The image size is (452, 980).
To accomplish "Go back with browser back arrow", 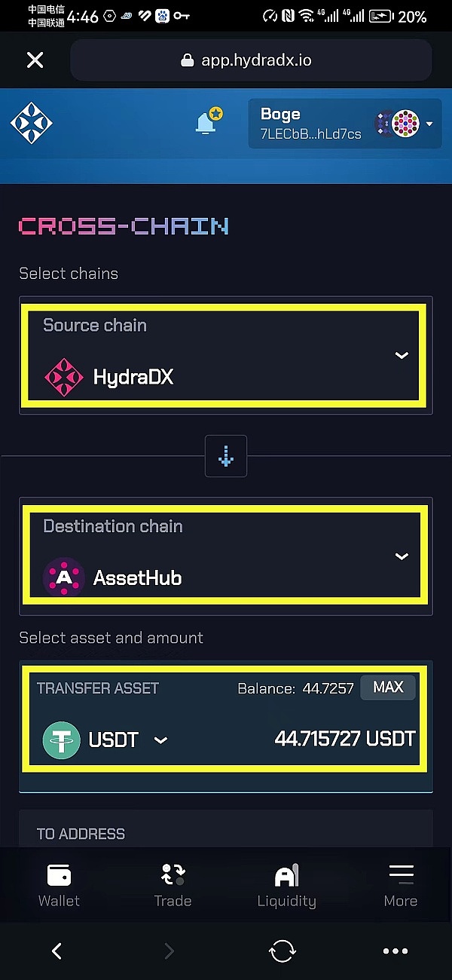I will point(56,951).
